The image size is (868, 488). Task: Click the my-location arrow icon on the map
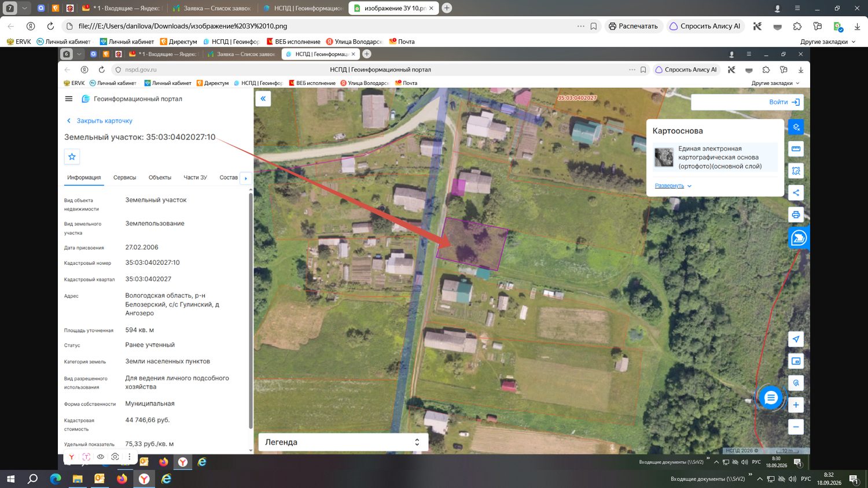tap(796, 339)
